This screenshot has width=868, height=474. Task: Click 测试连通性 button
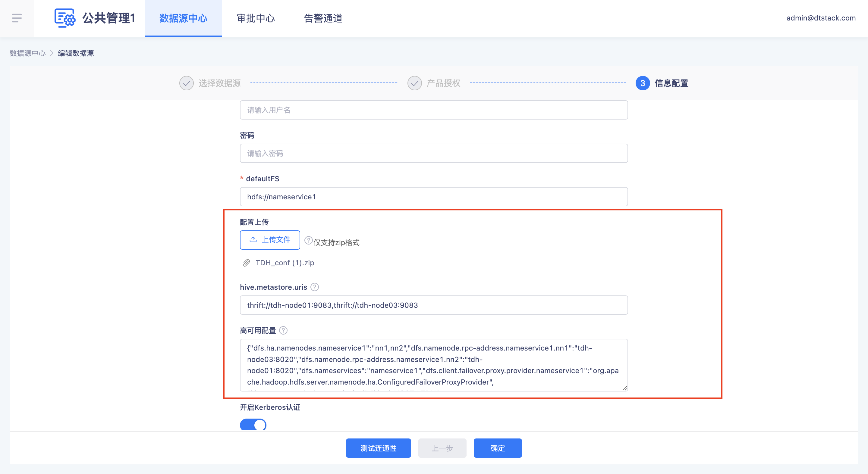coord(379,448)
